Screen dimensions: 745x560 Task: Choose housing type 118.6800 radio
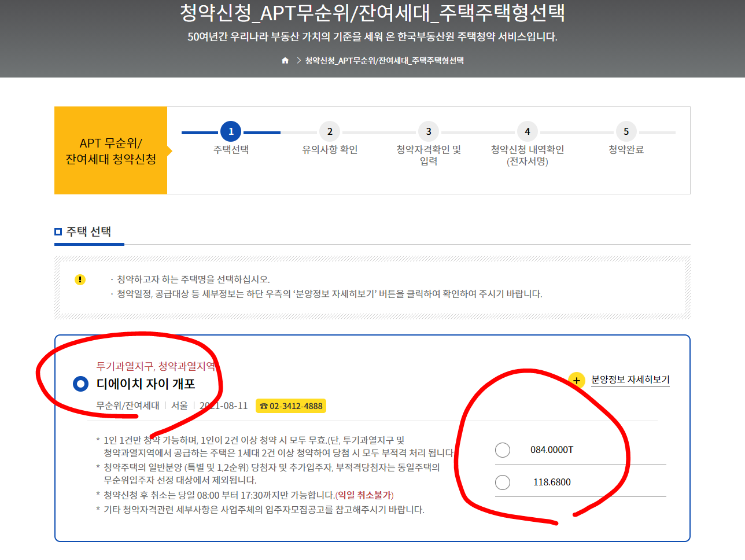tap(503, 482)
